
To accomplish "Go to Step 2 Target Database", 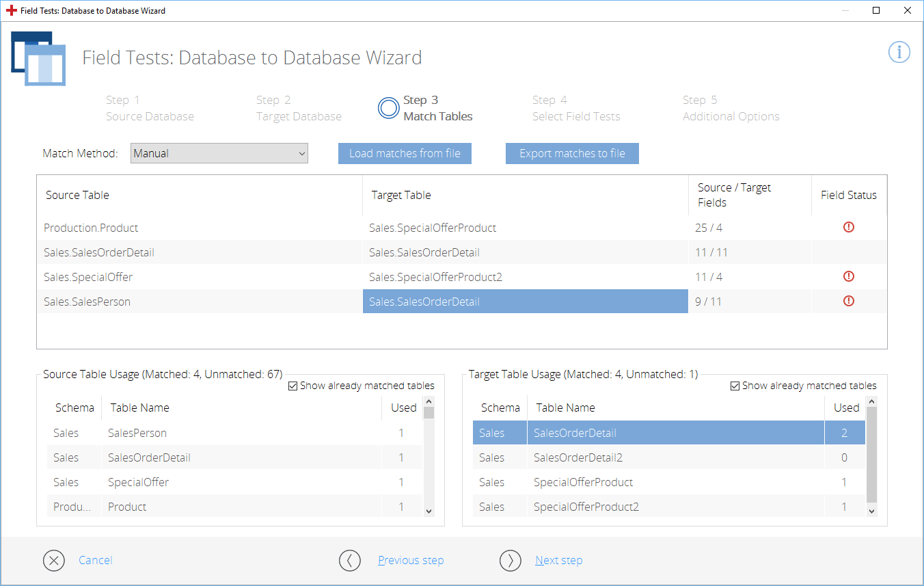I will pos(299,108).
